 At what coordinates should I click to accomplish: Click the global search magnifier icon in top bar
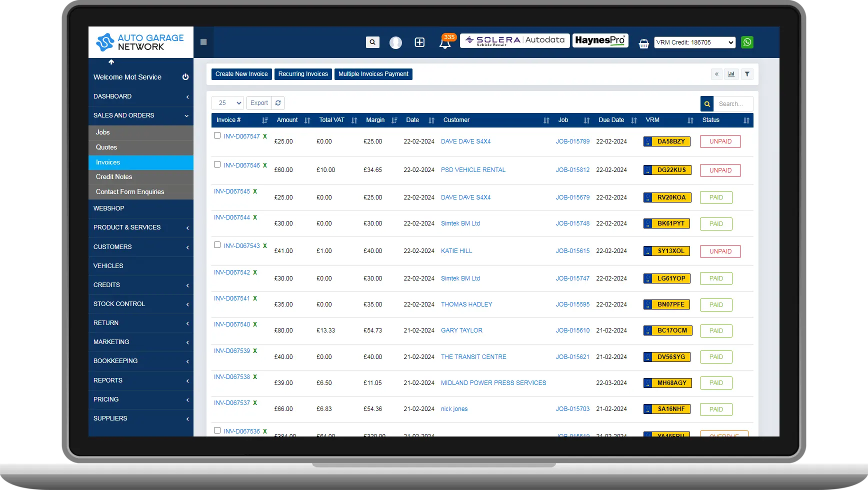pos(372,42)
